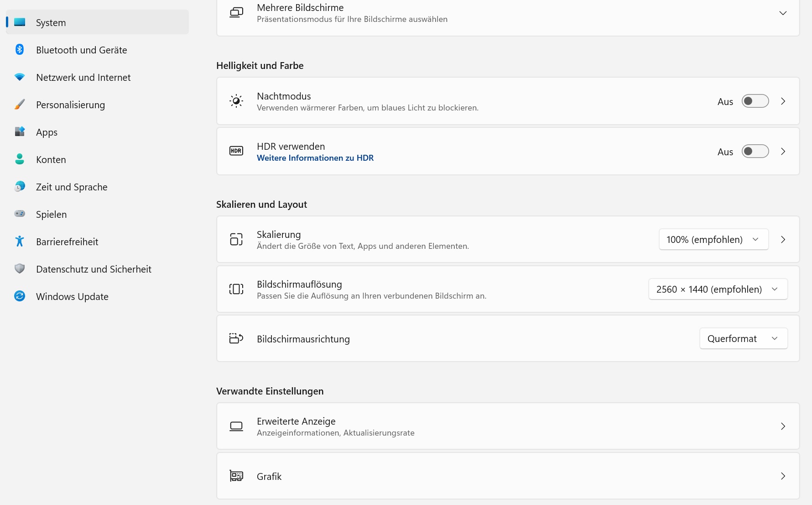Expand the Mehrere Bildschirme section
The height and width of the screenshot is (505, 812).
click(x=783, y=13)
